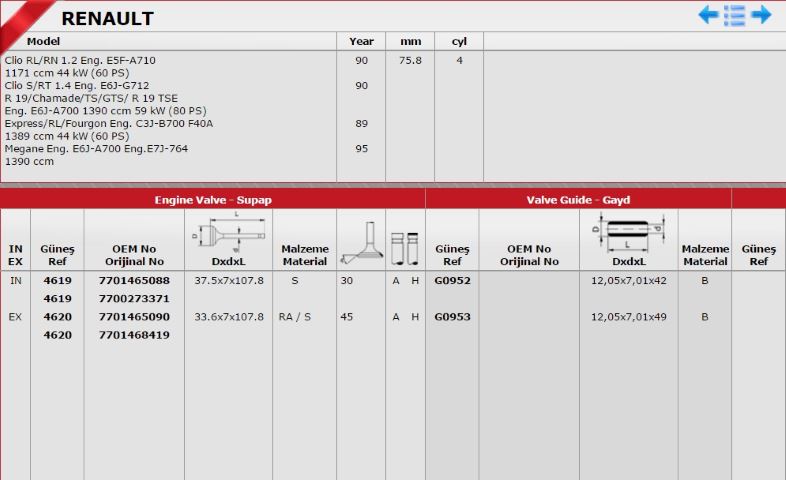Click valve dimension 37.5x7x107.8

229,281
